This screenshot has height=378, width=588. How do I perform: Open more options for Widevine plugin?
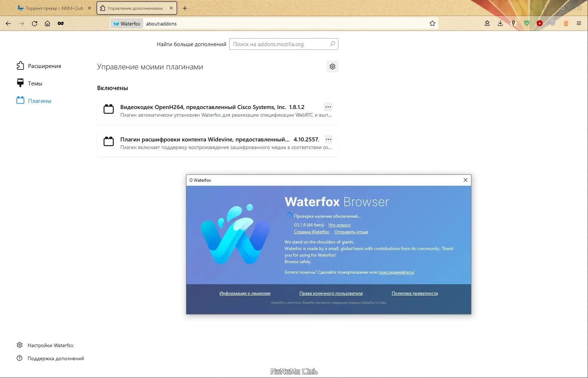click(329, 139)
